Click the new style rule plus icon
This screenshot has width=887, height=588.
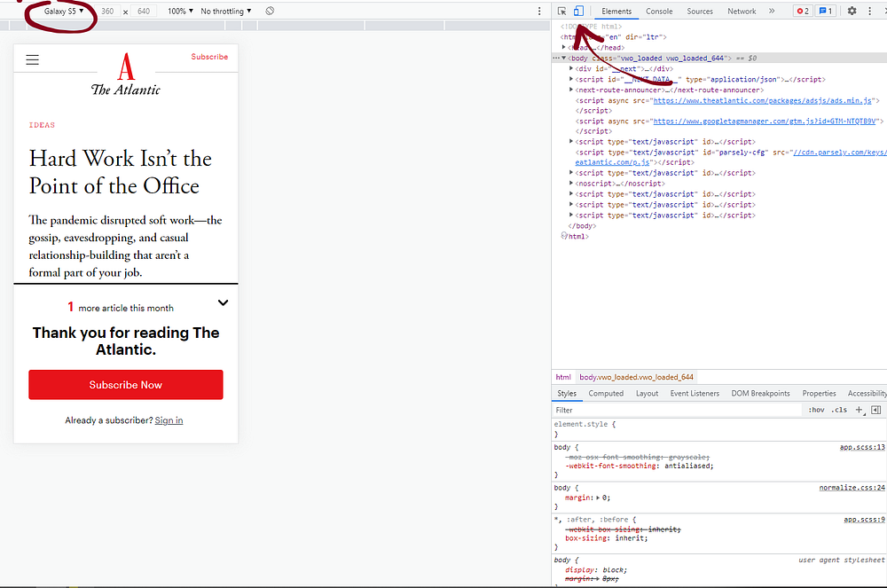coord(860,410)
